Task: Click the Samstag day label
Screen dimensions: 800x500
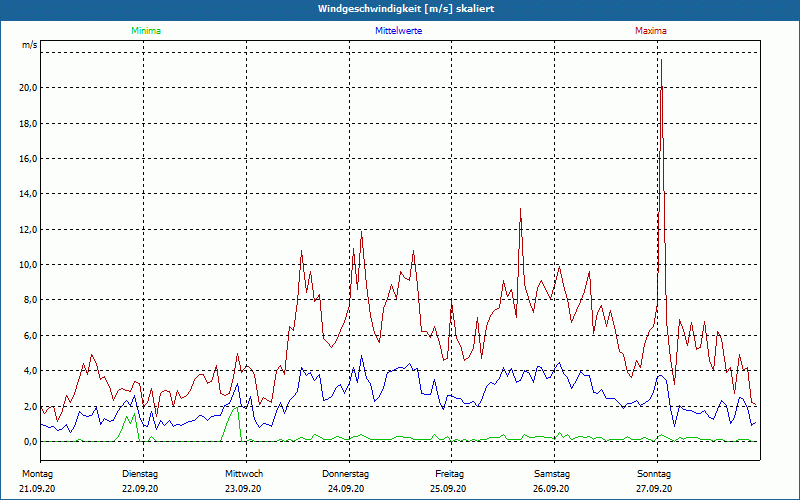Action: (552, 474)
